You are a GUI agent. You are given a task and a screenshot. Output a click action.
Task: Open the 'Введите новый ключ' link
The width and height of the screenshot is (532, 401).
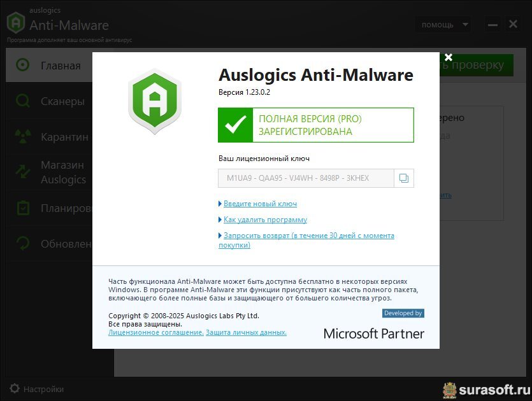(x=260, y=204)
